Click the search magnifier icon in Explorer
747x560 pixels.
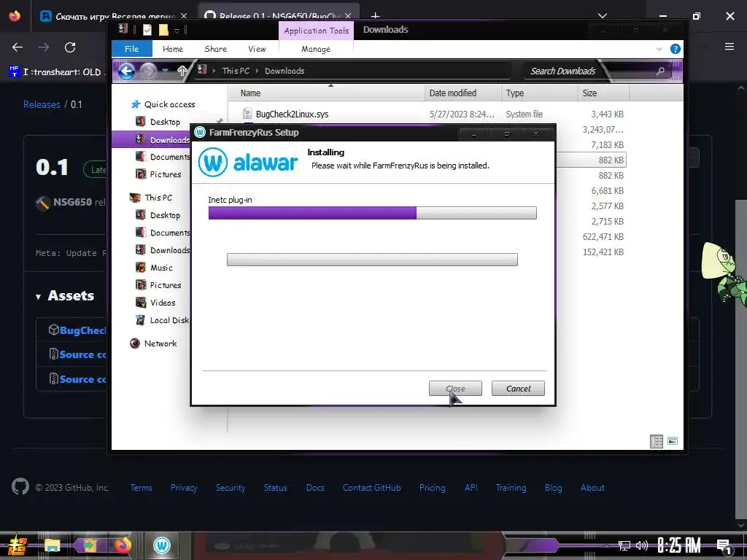(660, 71)
